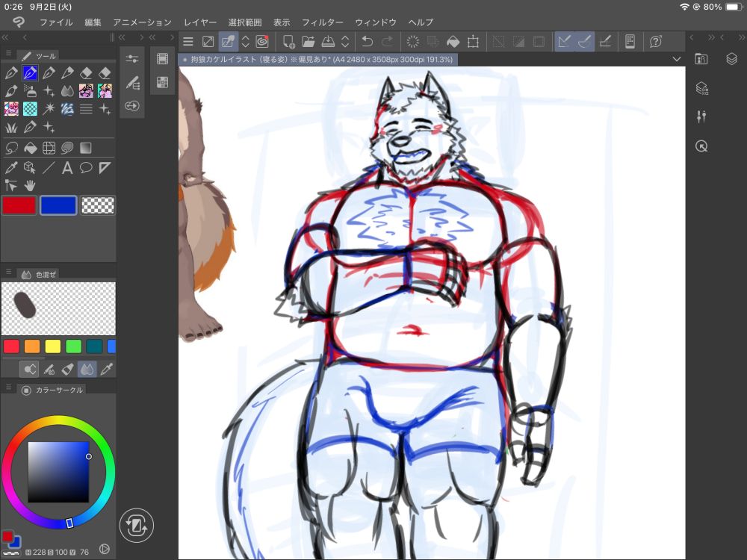Select the red main color swatch
The image size is (747, 560).
(x=19, y=205)
